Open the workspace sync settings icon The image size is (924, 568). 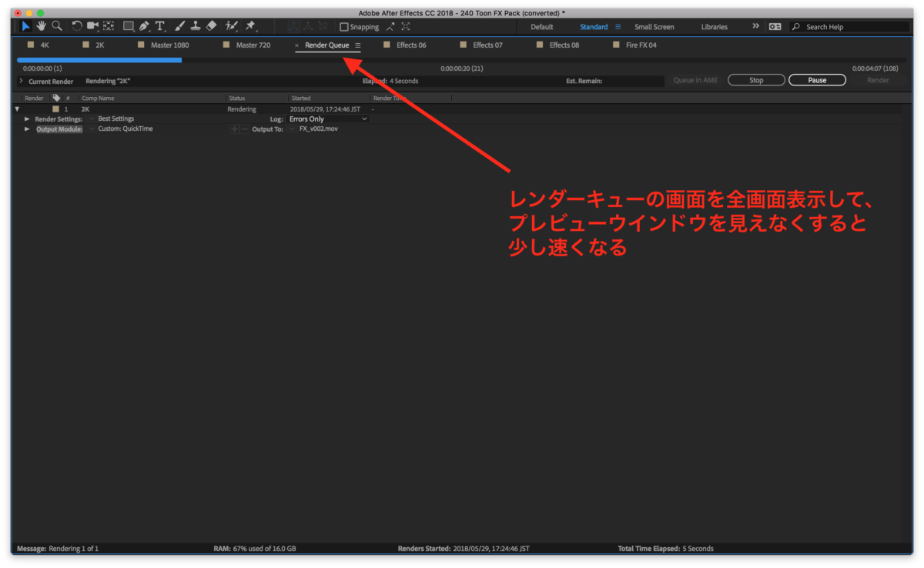point(775,26)
